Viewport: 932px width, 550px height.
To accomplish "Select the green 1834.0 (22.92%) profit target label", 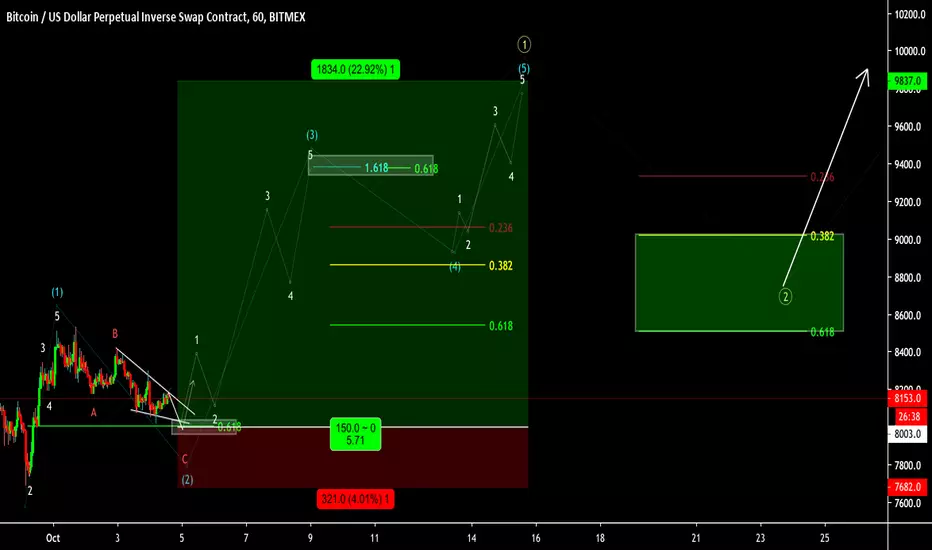I will point(355,70).
